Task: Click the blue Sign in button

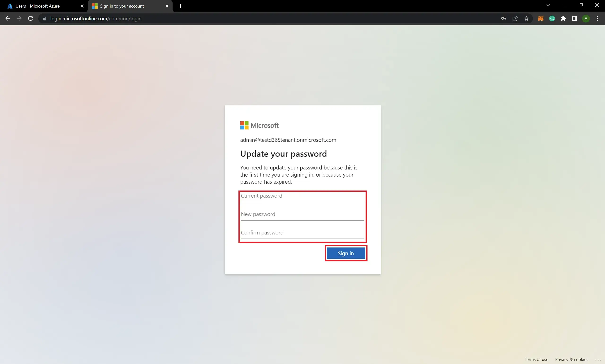Action: [x=346, y=253]
